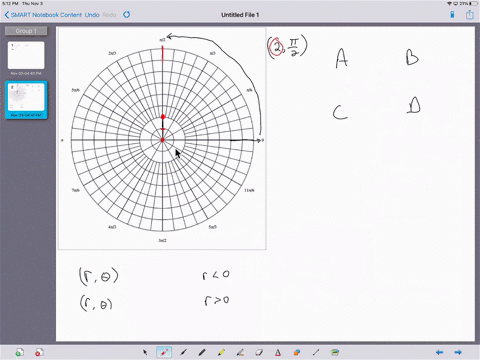Tap the Wi-Fi status icon
The width and height of the screenshot is (480, 360).
coord(449,3)
